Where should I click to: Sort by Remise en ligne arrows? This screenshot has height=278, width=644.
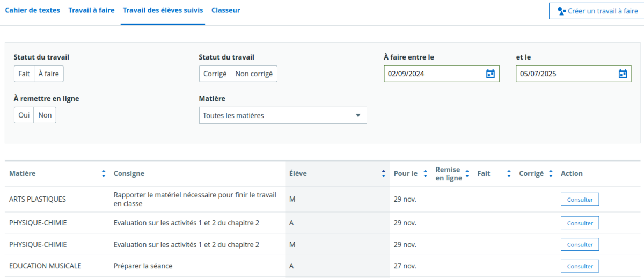tap(467, 174)
